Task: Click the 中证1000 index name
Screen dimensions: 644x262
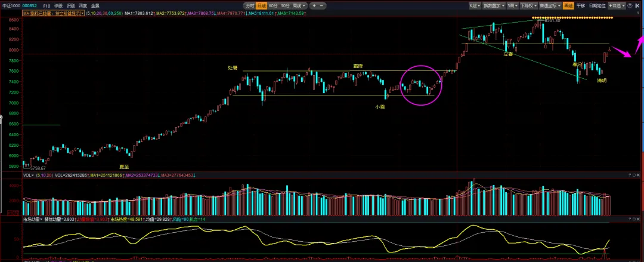Action: pos(11,6)
